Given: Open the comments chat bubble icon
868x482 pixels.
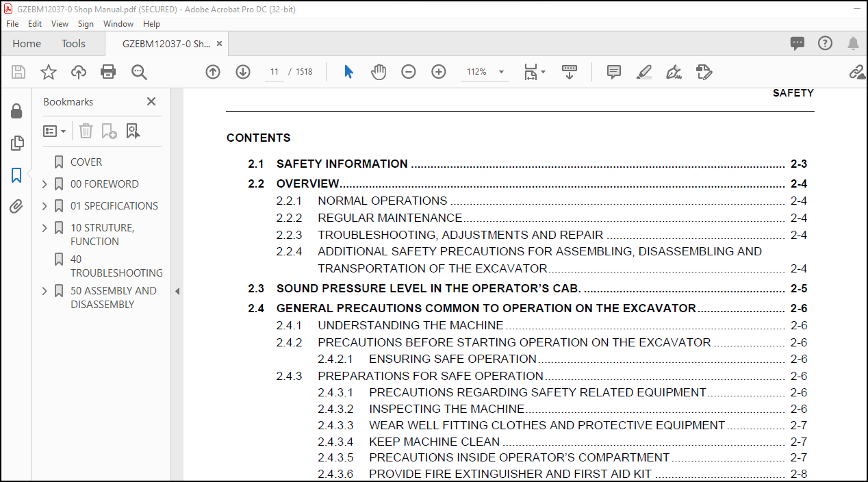Looking at the screenshot, I should [x=797, y=43].
